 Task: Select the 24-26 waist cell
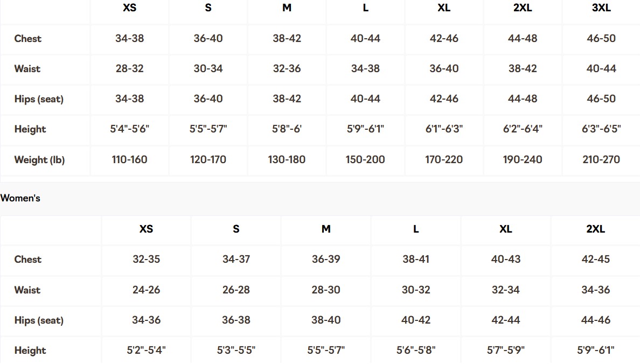pyautogui.click(x=146, y=290)
